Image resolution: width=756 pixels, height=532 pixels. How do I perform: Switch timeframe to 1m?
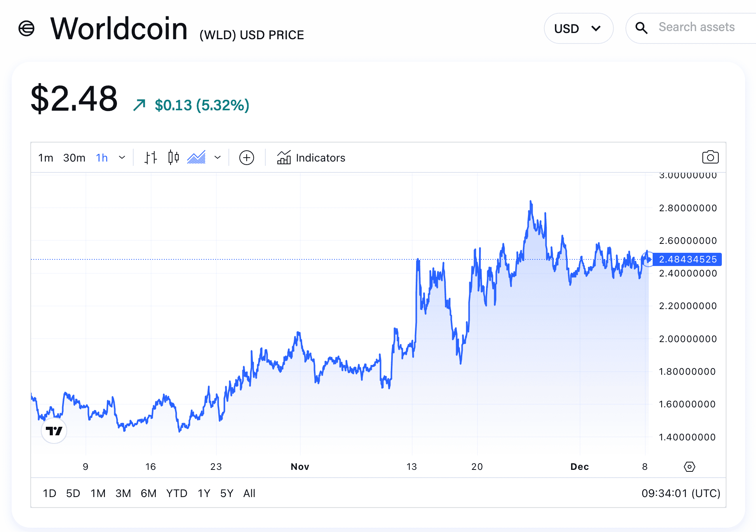point(45,158)
